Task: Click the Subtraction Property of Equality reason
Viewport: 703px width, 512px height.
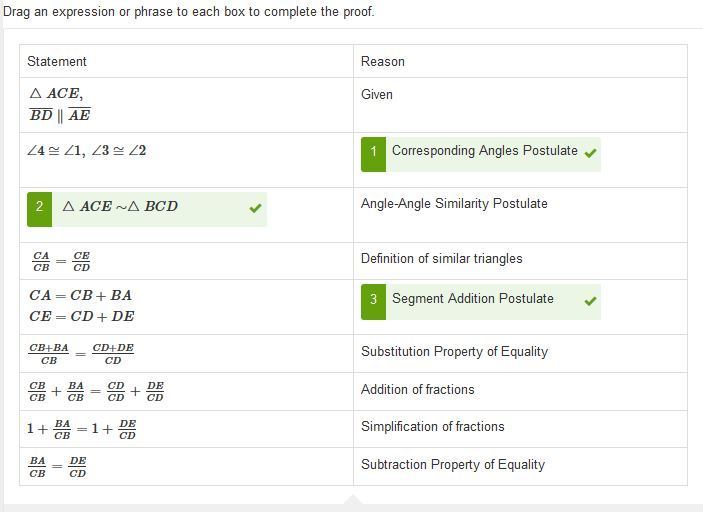Action: pyautogui.click(x=453, y=464)
